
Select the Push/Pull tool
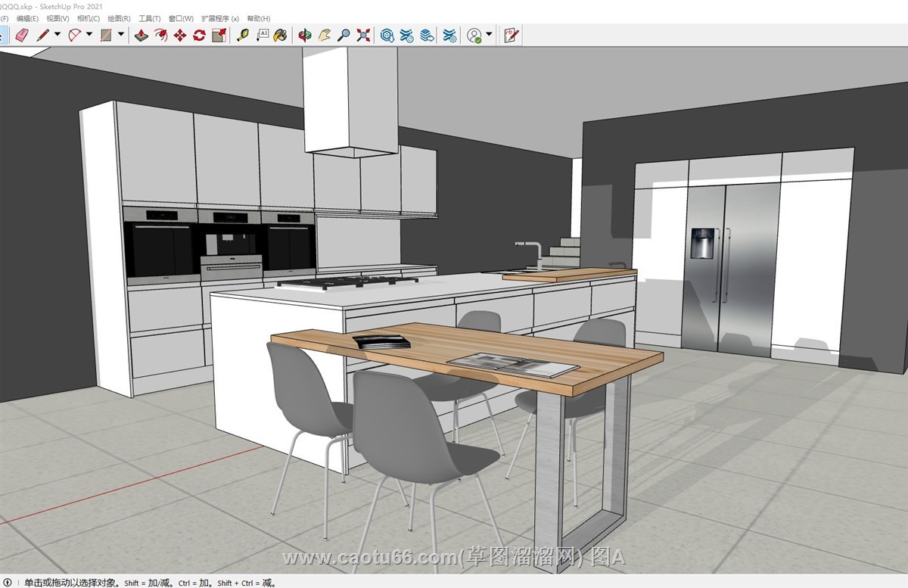click(141, 35)
